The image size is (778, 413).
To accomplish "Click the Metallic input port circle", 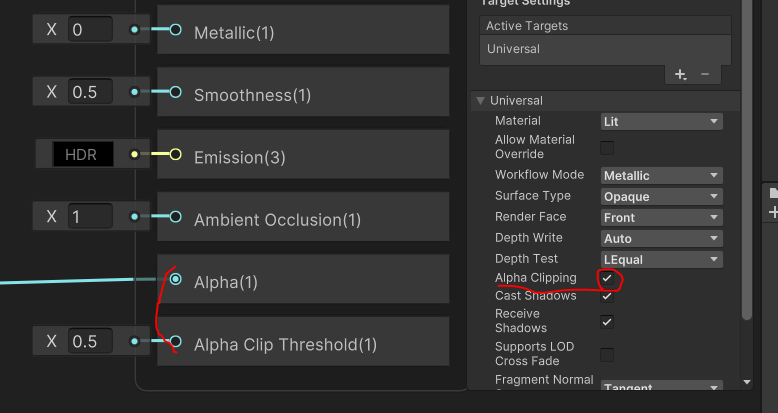I will coord(175,30).
